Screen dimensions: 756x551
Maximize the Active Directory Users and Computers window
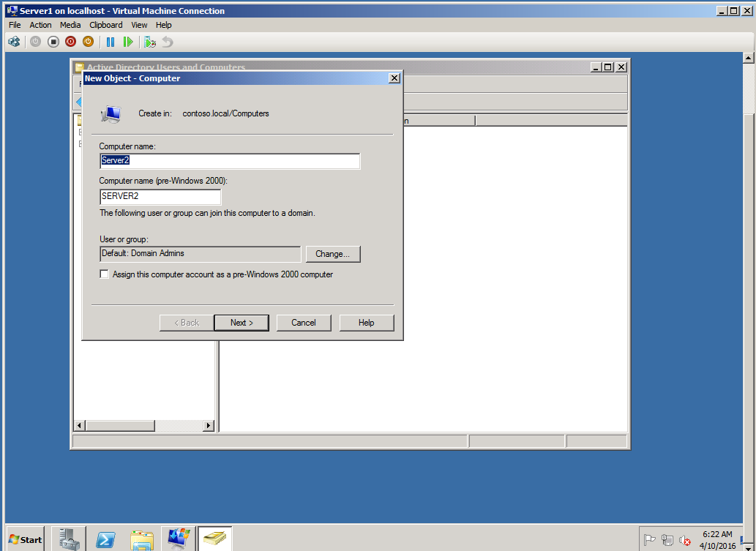(x=608, y=67)
